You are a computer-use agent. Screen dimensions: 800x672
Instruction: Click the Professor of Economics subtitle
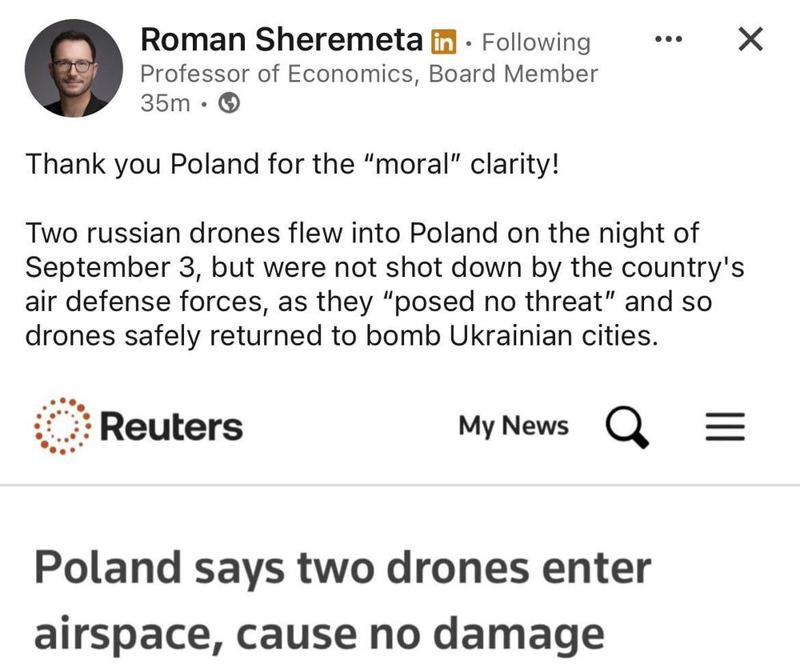point(369,74)
